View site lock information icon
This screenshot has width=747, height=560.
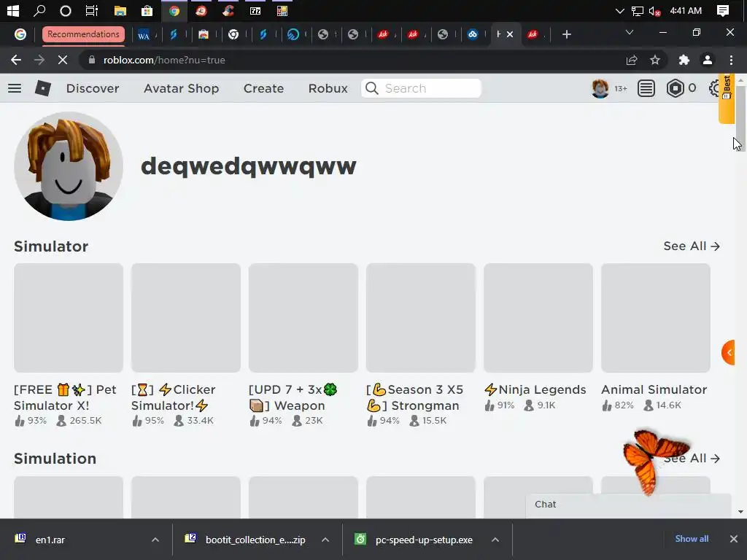point(93,60)
